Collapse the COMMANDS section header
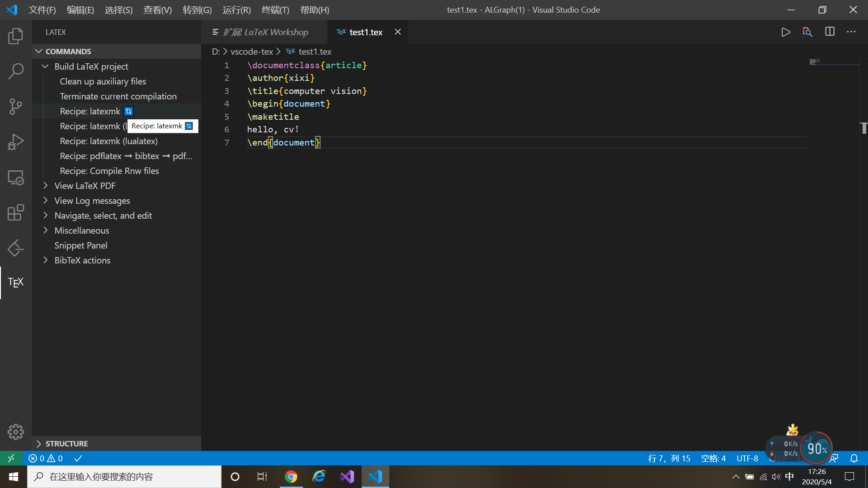 (x=68, y=52)
